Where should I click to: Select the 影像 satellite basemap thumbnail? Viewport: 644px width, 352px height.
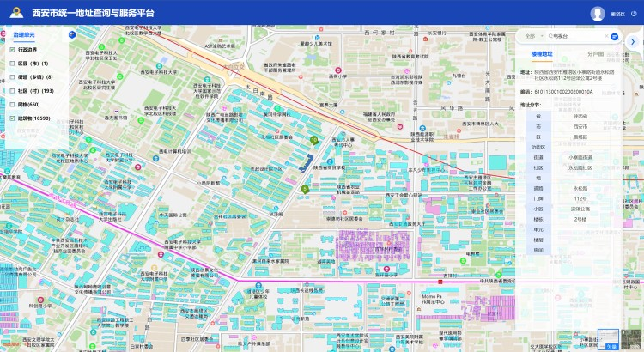[x=633, y=340]
